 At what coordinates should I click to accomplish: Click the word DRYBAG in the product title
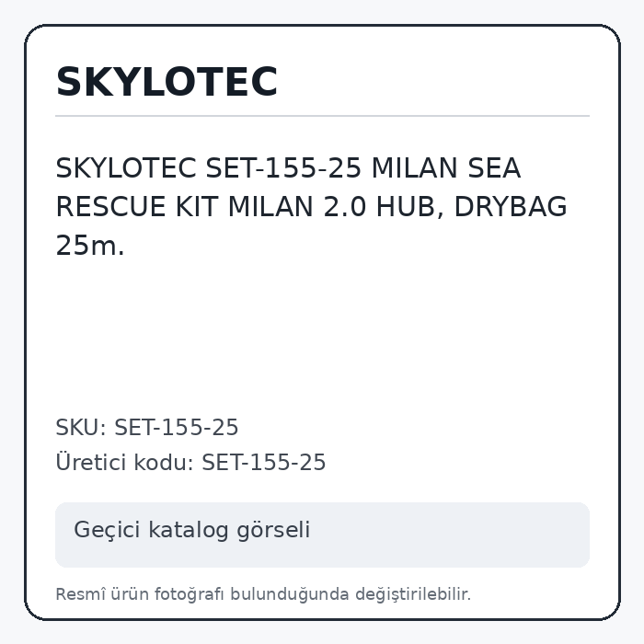(x=511, y=206)
